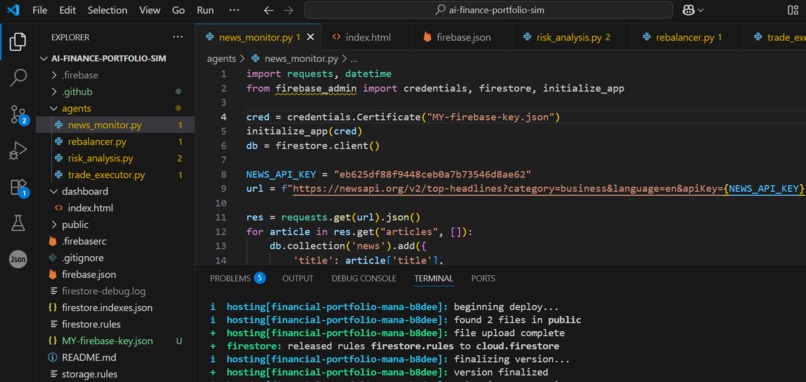Open rebalancer.py in the file tree
Screen dimensions: 806x382
point(97,141)
